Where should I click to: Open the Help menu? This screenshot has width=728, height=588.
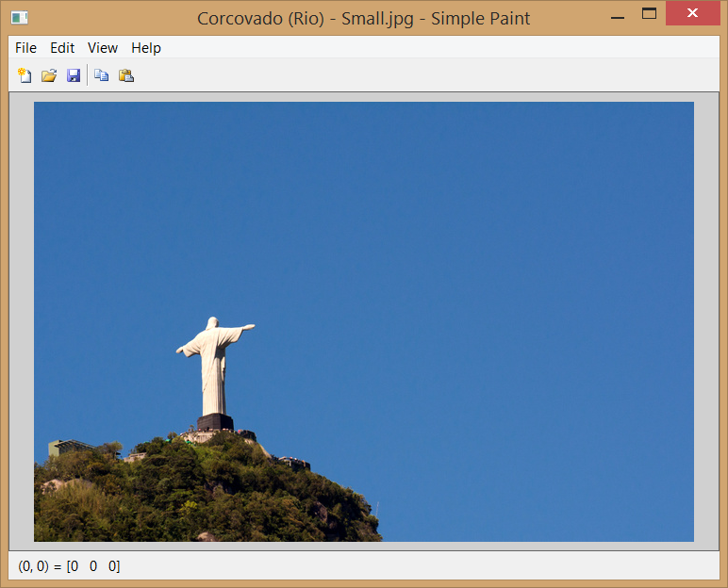point(146,48)
